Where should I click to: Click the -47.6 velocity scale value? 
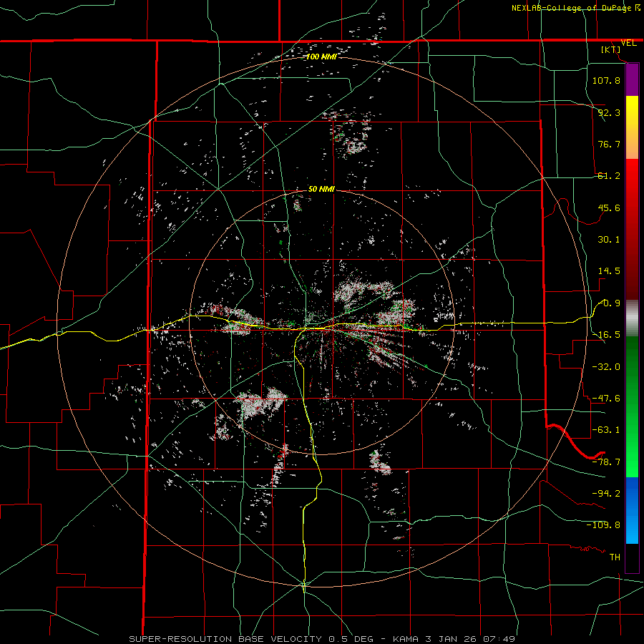coord(606,399)
